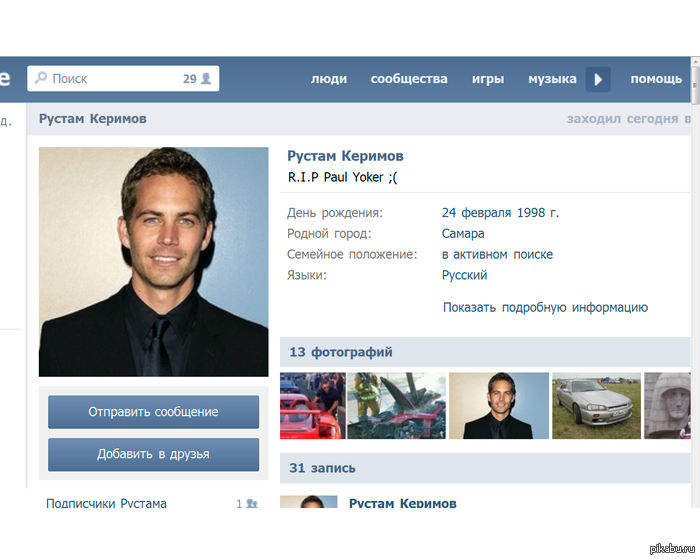Click the magnifier icon in search box
Screen dimensions: 700x560
tap(40, 78)
